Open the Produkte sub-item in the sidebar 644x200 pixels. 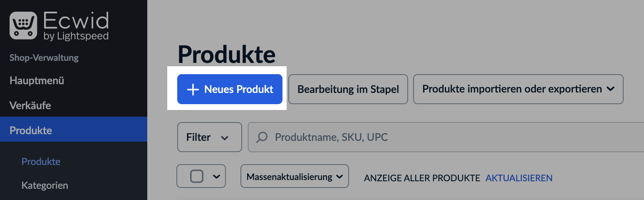(41, 161)
